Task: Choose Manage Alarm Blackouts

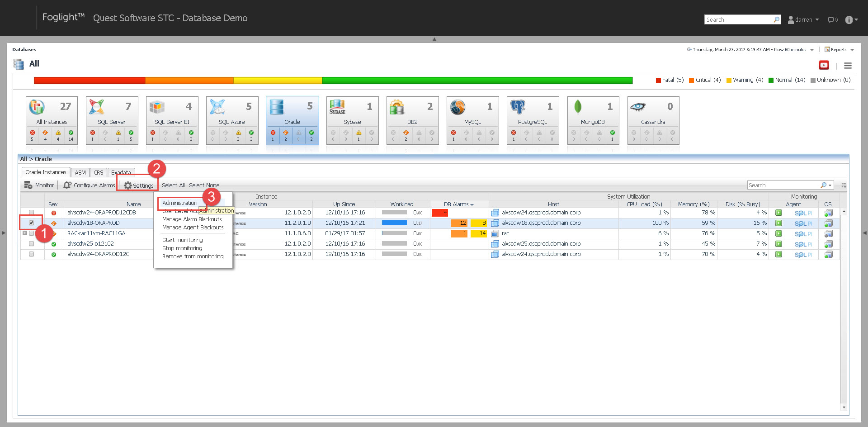Action: (192, 219)
